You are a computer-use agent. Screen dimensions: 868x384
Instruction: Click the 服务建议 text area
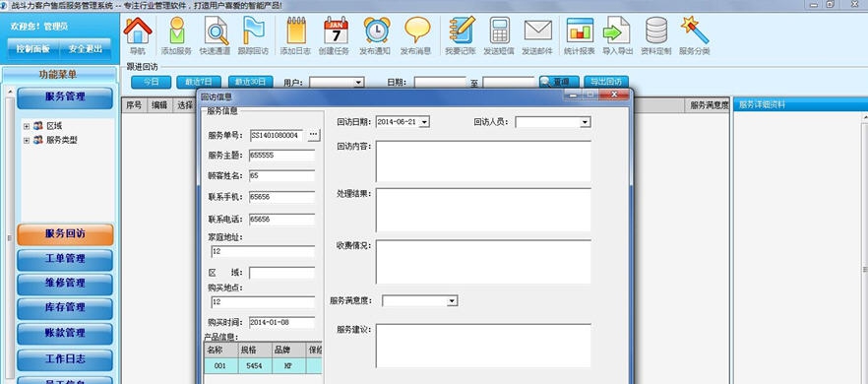[x=483, y=346]
